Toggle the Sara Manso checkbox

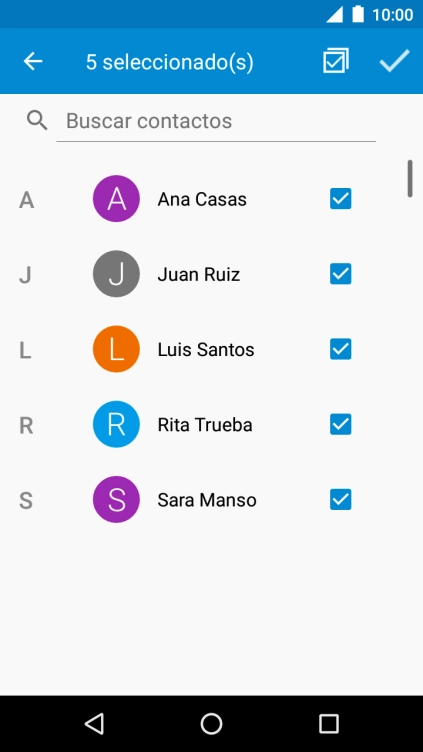(341, 500)
